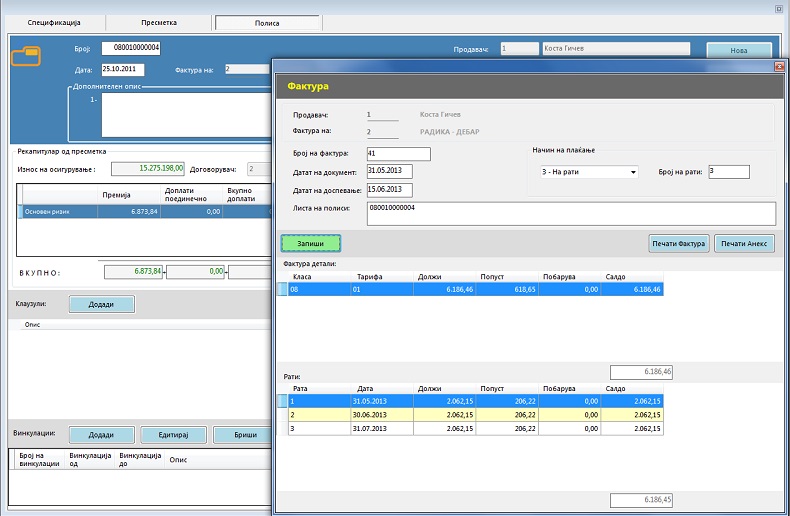The width and height of the screenshot is (790, 516).
Task: Click the Опис header under Клаузули
Action: [32, 325]
